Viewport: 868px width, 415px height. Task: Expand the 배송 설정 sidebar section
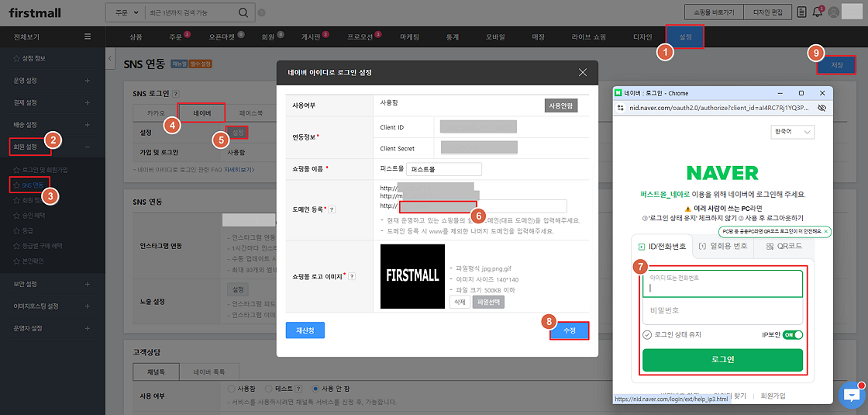click(x=88, y=125)
